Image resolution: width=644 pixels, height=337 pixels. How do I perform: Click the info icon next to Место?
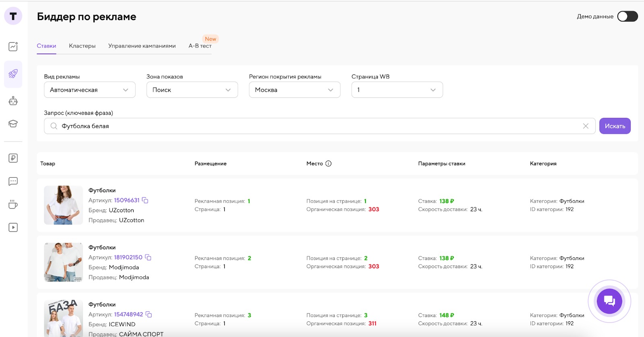pos(328,164)
